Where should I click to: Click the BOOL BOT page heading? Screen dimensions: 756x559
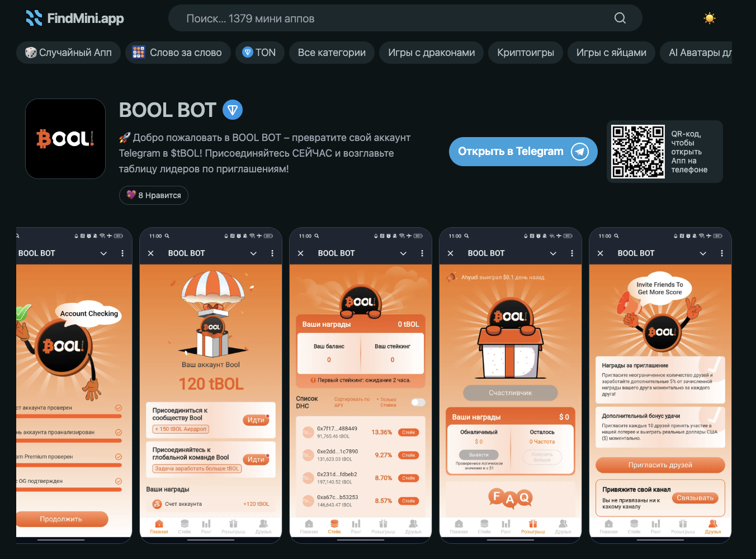tap(168, 110)
